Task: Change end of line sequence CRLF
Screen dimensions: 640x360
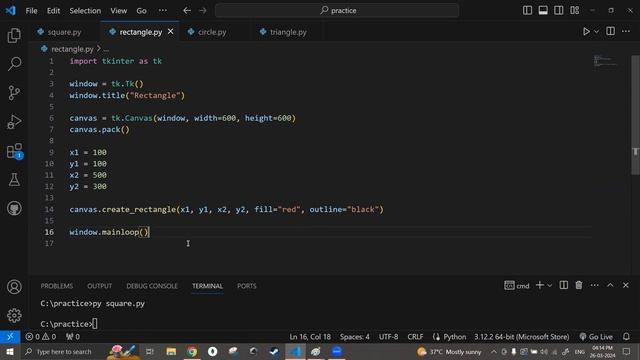Action: [415, 337]
